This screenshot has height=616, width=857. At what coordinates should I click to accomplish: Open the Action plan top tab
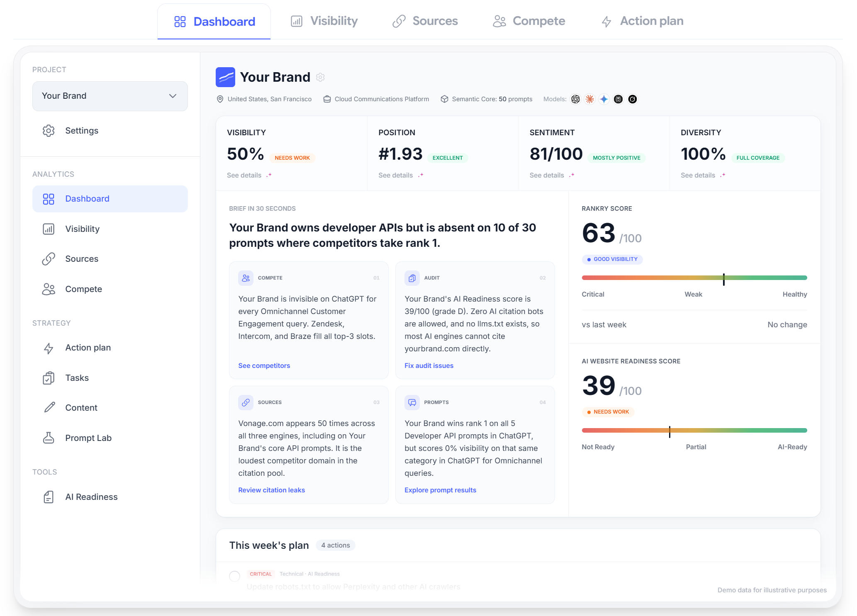[x=642, y=21]
